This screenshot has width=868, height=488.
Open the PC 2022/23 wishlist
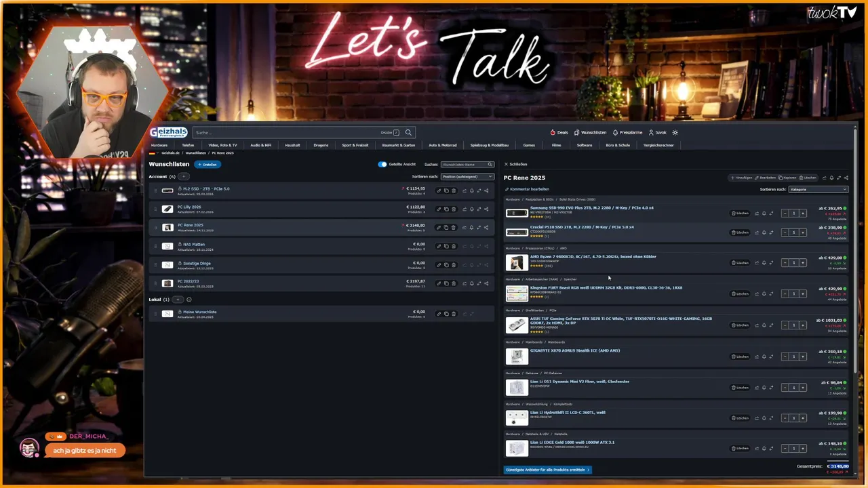[x=189, y=281]
